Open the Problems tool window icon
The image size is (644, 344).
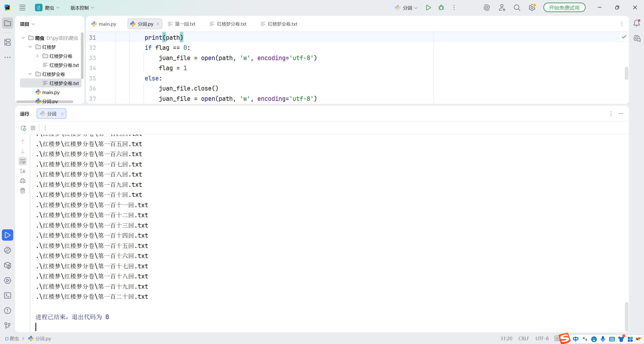pyautogui.click(x=8, y=311)
